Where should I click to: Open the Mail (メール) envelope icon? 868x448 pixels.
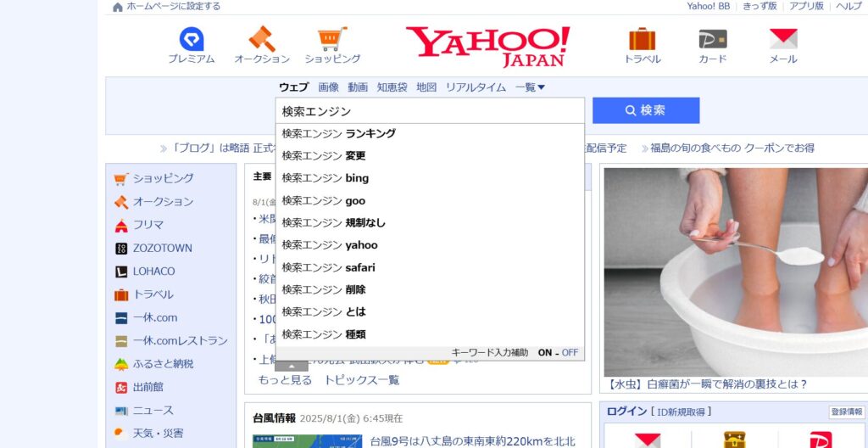point(783,39)
